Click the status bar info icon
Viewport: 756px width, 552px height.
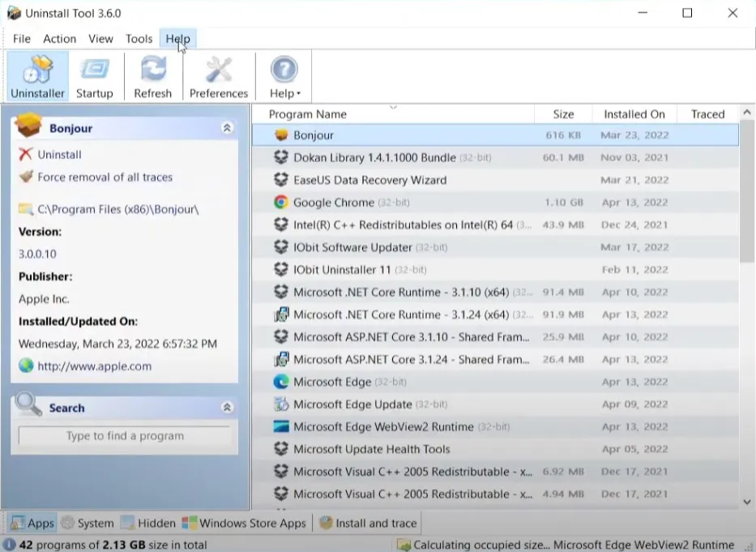pos(10,545)
